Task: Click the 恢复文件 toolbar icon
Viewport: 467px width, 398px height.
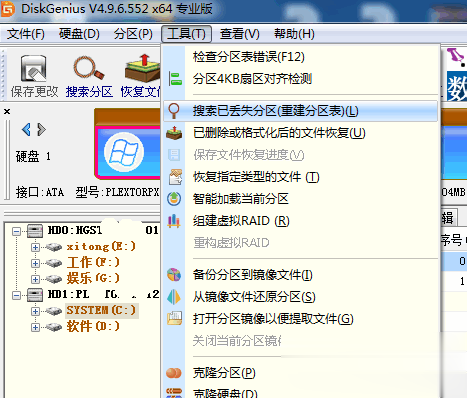Action: (x=142, y=68)
